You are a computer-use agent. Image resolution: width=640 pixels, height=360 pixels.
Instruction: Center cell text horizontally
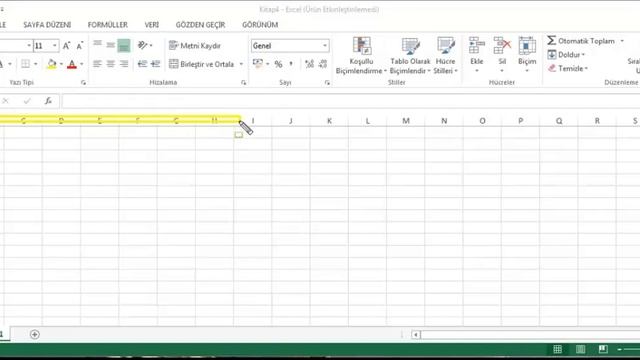(110, 64)
